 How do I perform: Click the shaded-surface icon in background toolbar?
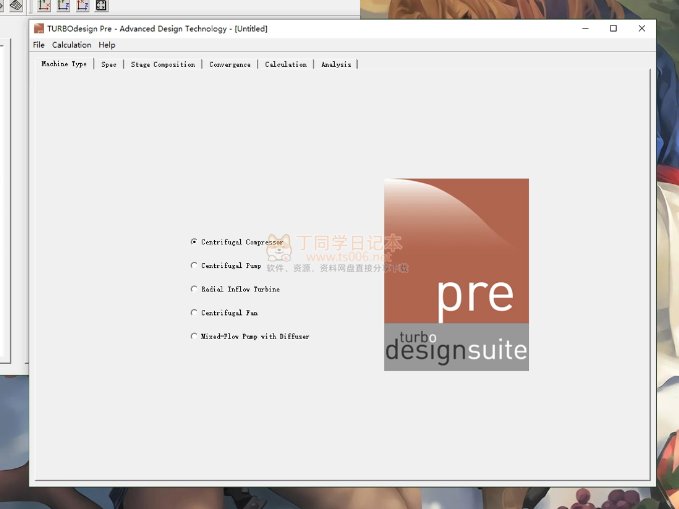click(16, 5)
